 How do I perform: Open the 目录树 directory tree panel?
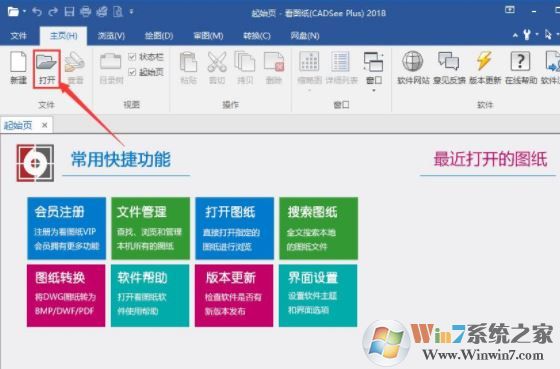click(x=111, y=68)
